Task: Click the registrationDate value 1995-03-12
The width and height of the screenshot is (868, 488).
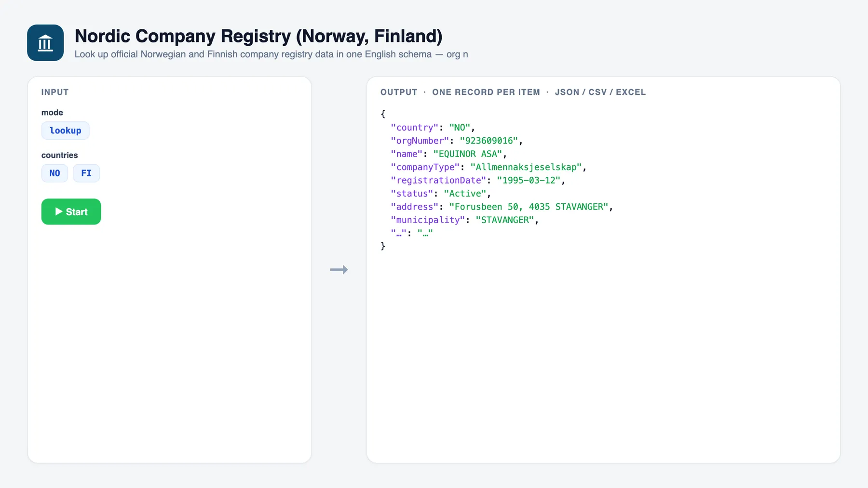Action: click(x=529, y=181)
